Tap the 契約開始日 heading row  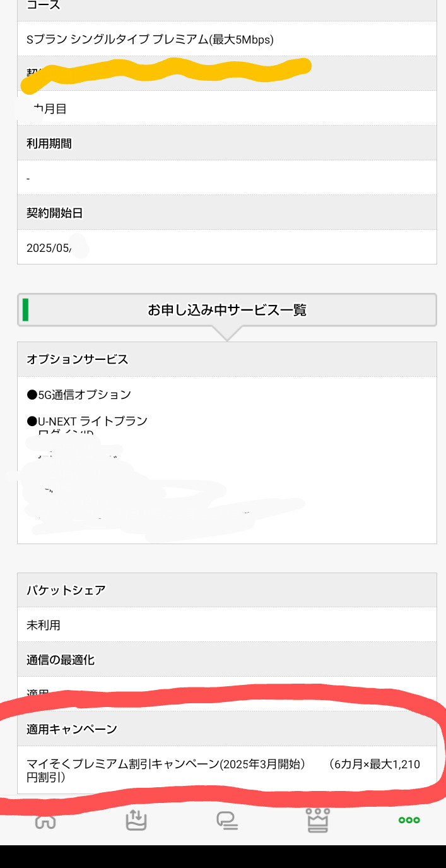(227, 213)
